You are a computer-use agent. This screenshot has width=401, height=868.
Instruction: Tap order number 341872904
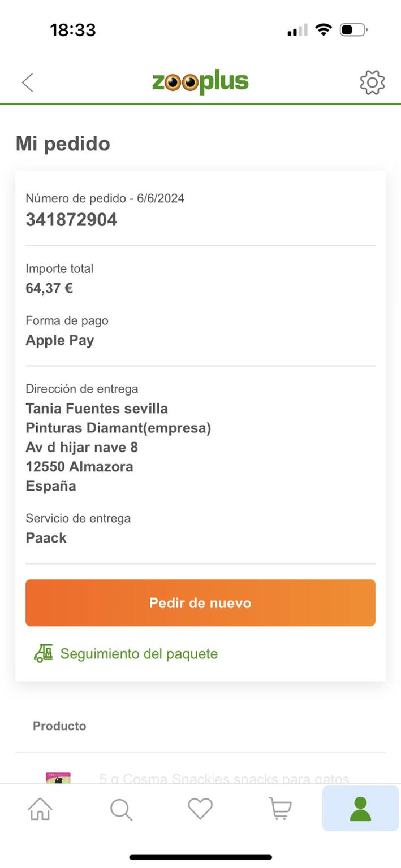[x=71, y=220]
